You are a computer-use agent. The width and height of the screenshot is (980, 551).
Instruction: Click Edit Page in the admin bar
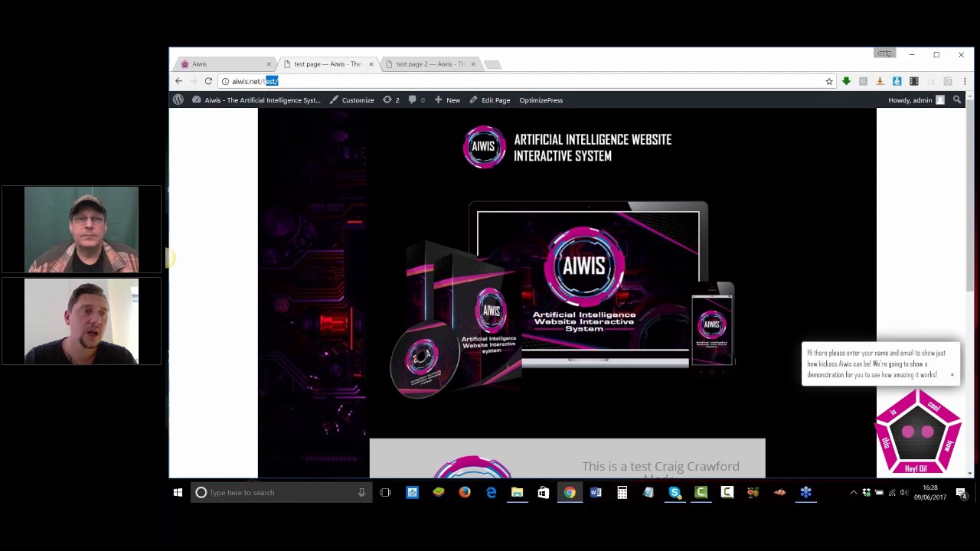(490, 100)
